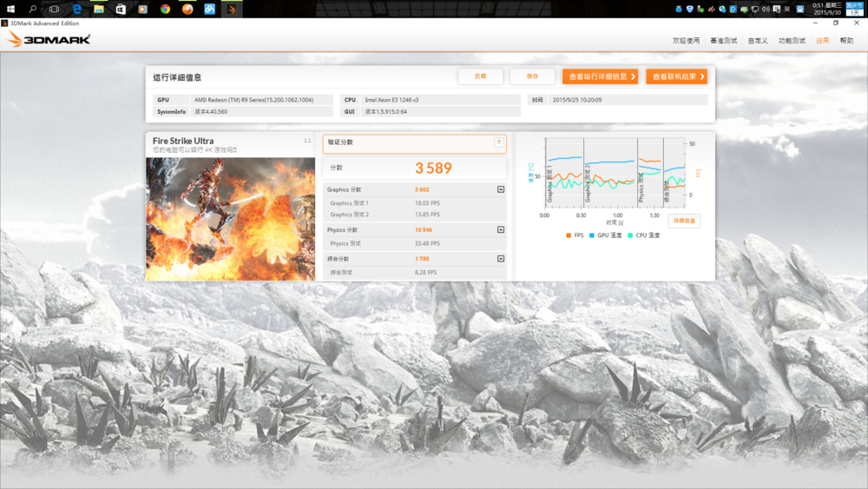
Task: Click the Graphics score value 3 602
Action: pos(422,189)
